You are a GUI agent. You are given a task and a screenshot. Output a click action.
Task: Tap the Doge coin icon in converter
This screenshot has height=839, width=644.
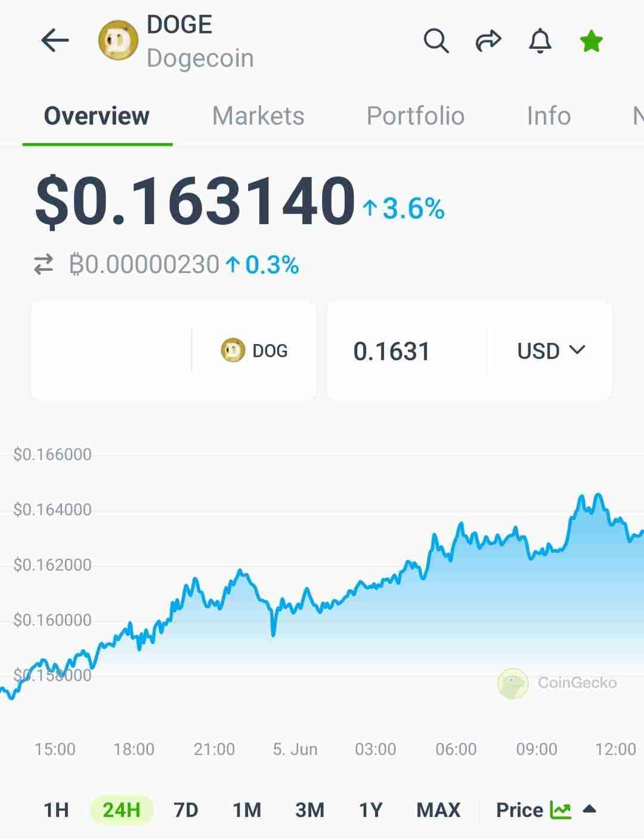click(x=233, y=351)
